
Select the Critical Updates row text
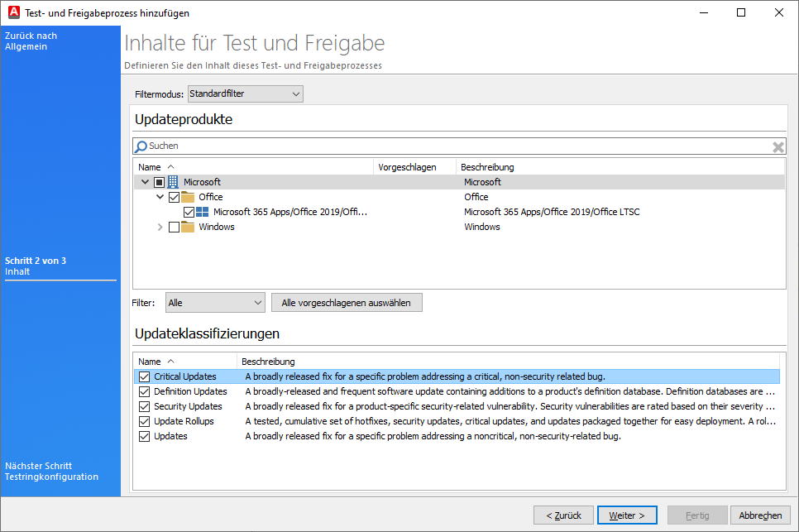pos(185,376)
